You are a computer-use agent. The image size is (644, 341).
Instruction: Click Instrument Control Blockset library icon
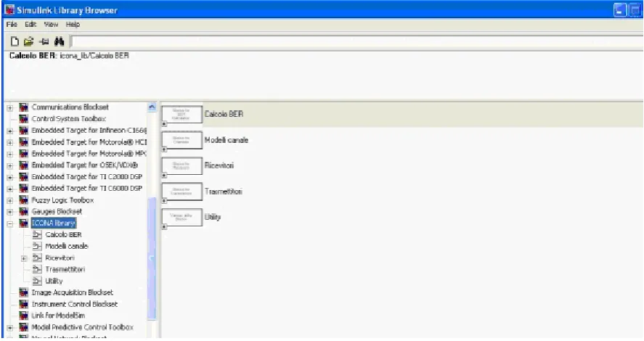pyautogui.click(x=24, y=304)
